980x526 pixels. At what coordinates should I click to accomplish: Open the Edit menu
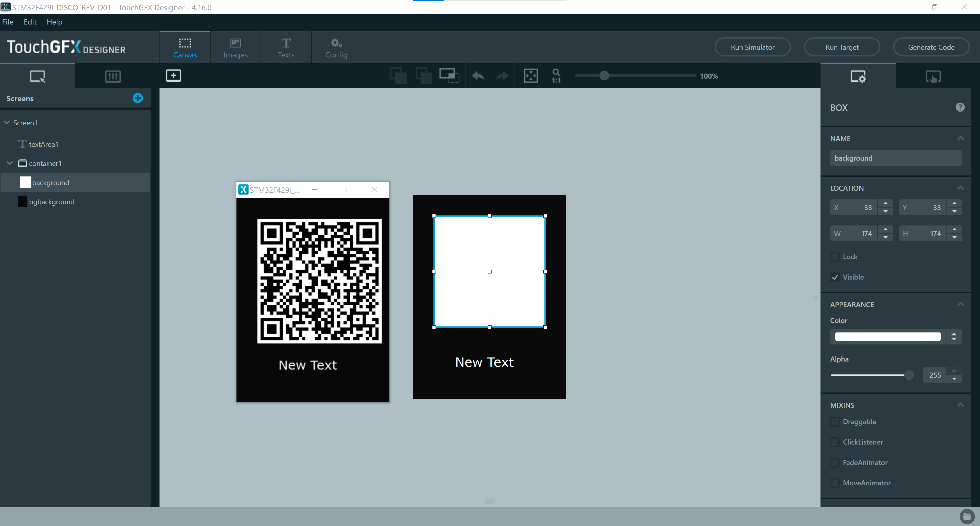pos(30,22)
